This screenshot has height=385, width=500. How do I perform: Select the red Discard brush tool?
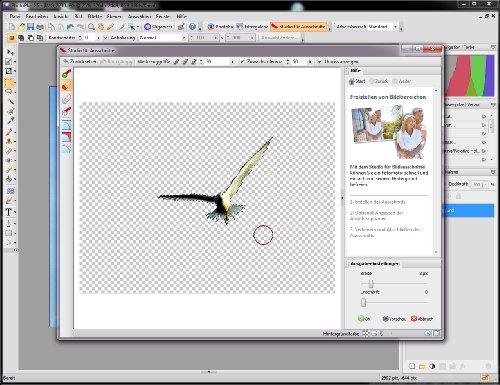(x=67, y=86)
